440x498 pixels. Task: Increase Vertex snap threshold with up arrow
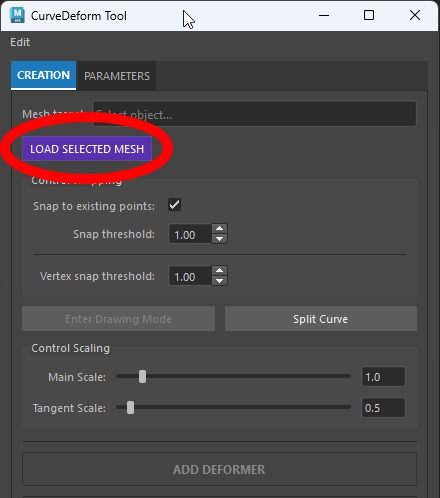pos(219,271)
